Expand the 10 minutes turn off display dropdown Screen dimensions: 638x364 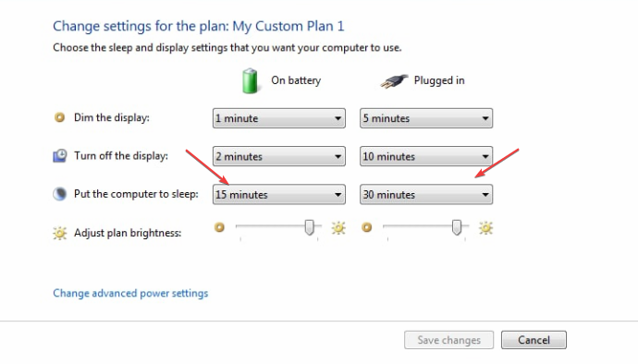pyautogui.click(x=426, y=156)
